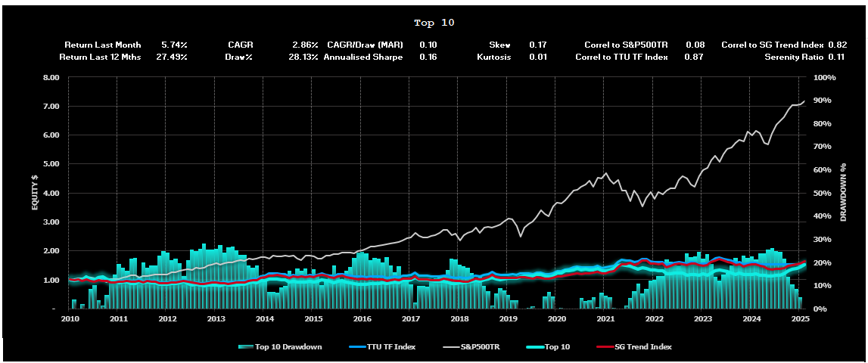
Task: Select the S&P500TR legend label
Action: point(484,347)
